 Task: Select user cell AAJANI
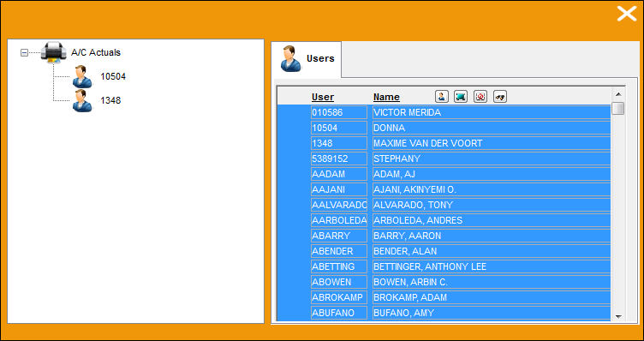pyautogui.click(x=339, y=189)
